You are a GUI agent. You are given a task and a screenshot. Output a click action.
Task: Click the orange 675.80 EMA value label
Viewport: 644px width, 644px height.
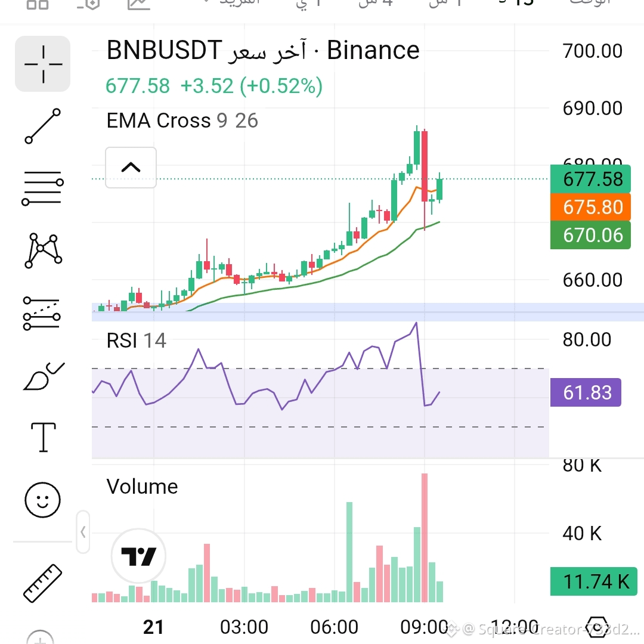(590, 207)
